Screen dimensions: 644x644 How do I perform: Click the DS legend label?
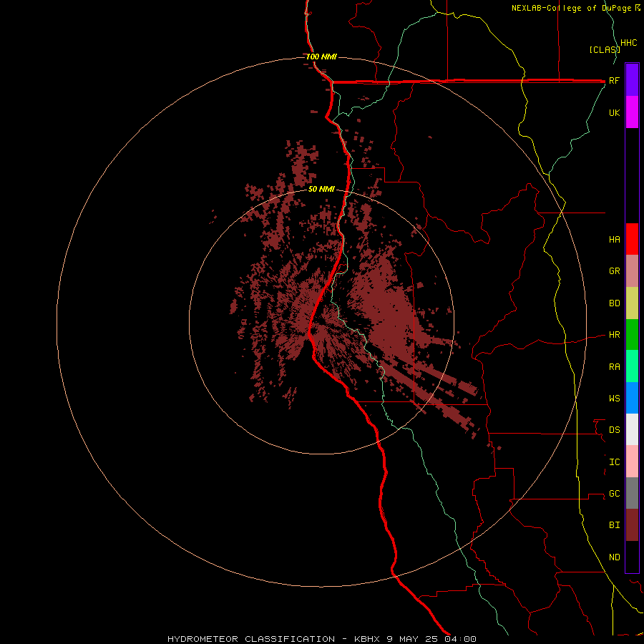pyautogui.click(x=614, y=430)
